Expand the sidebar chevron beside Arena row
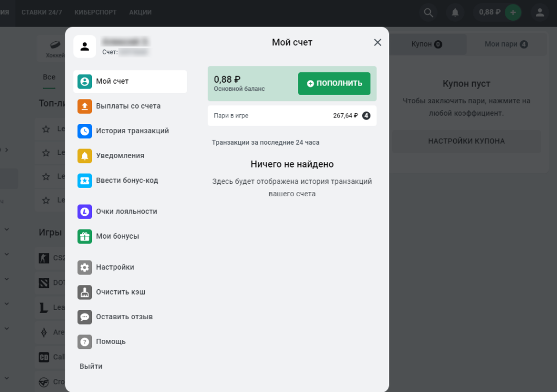The image size is (557, 392). click(x=7, y=329)
